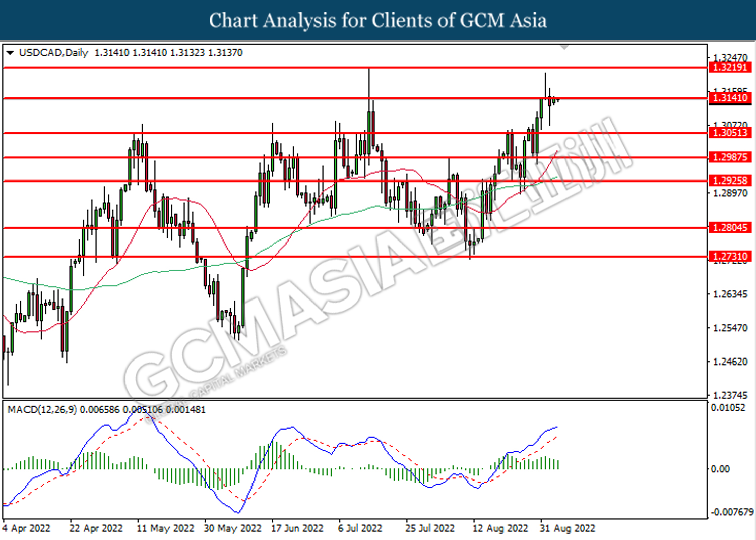This screenshot has width=756, height=540.
Task: Click the 1.23745 axis price value
Action: 730,396
